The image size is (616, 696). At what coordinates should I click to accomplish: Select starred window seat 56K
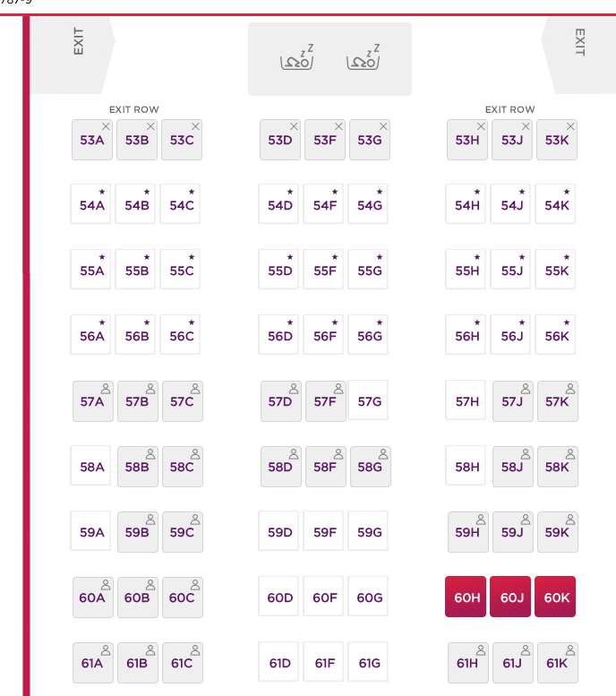point(555,334)
